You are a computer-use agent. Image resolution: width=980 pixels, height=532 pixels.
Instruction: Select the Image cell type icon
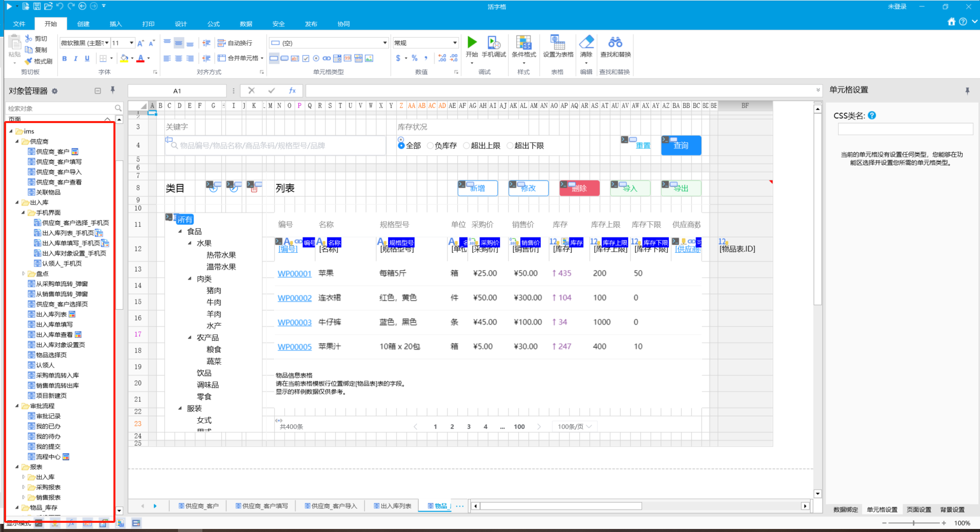tap(369, 58)
